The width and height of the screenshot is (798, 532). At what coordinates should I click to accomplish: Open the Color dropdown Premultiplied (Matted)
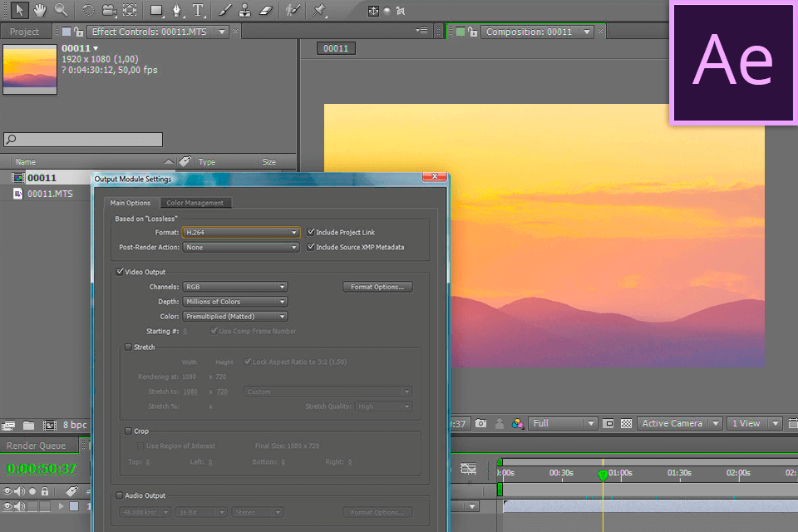click(235, 316)
